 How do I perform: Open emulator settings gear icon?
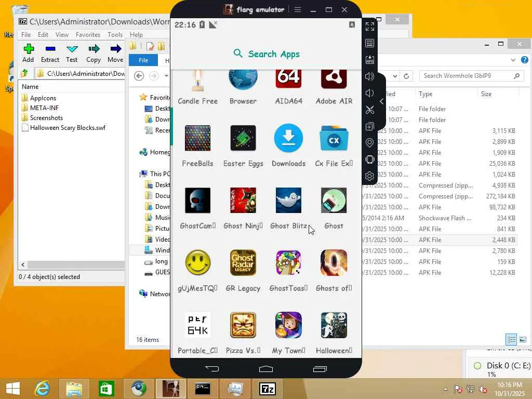(370, 176)
